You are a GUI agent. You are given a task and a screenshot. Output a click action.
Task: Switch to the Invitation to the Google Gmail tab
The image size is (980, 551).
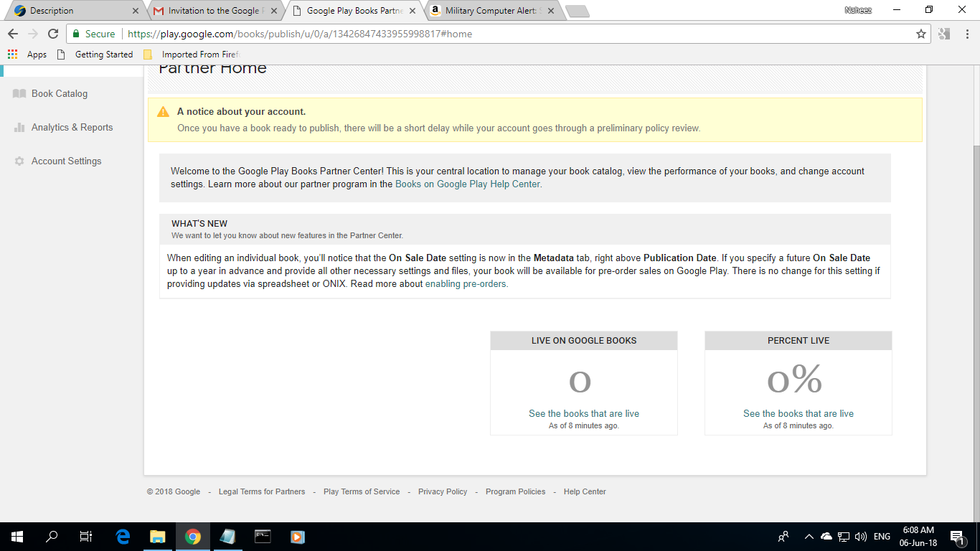215,11
